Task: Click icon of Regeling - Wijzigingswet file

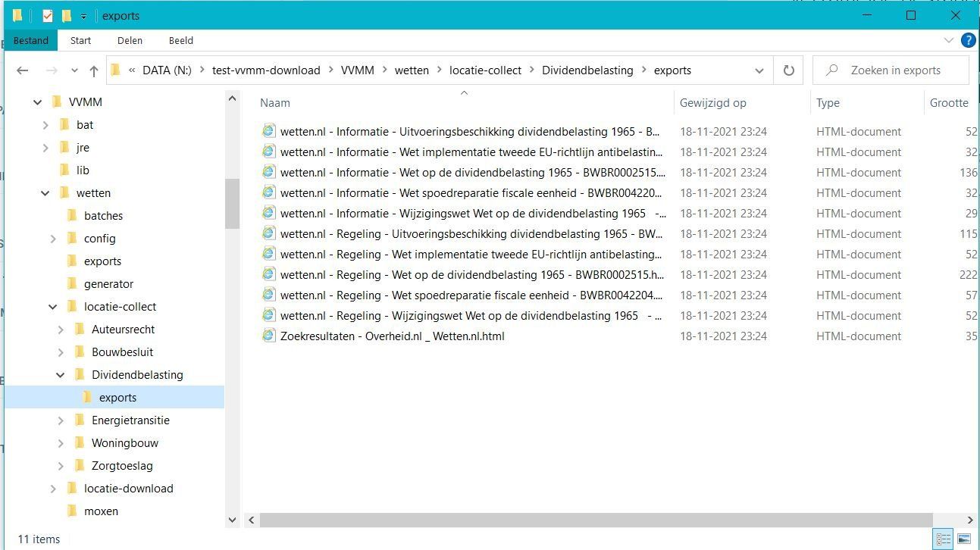Action: click(269, 315)
